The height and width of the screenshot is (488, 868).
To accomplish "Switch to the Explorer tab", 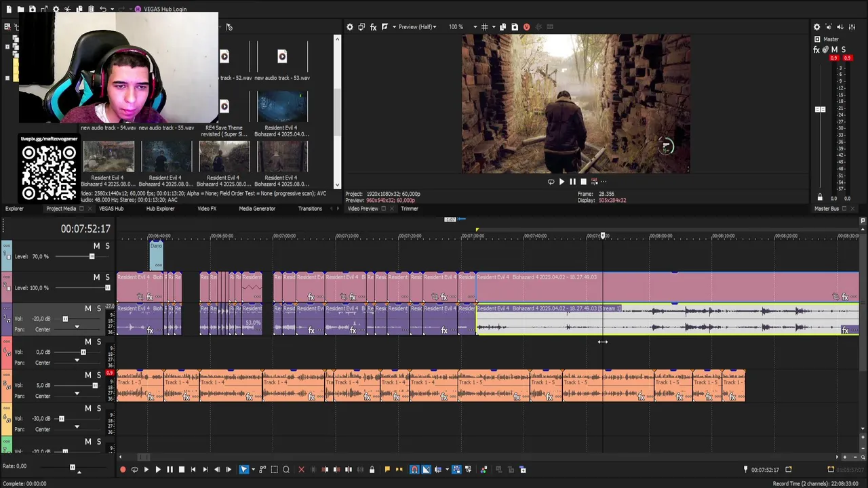I will tap(14, 209).
